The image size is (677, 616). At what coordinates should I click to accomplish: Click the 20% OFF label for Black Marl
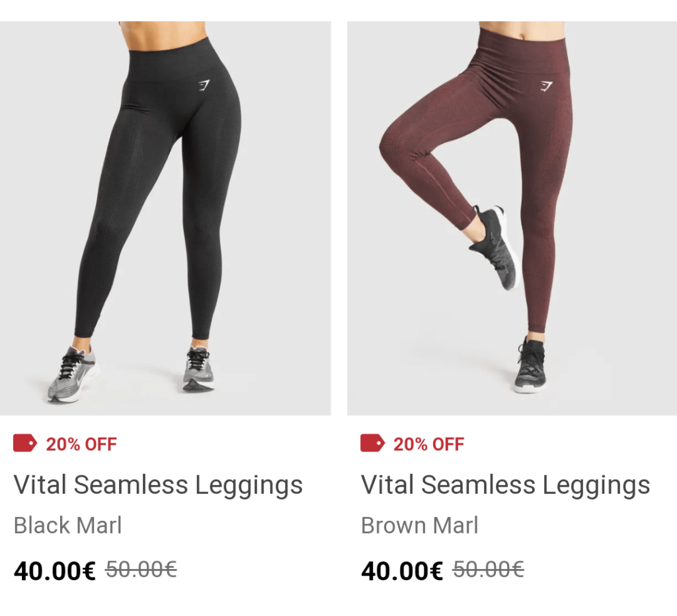pos(81,444)
